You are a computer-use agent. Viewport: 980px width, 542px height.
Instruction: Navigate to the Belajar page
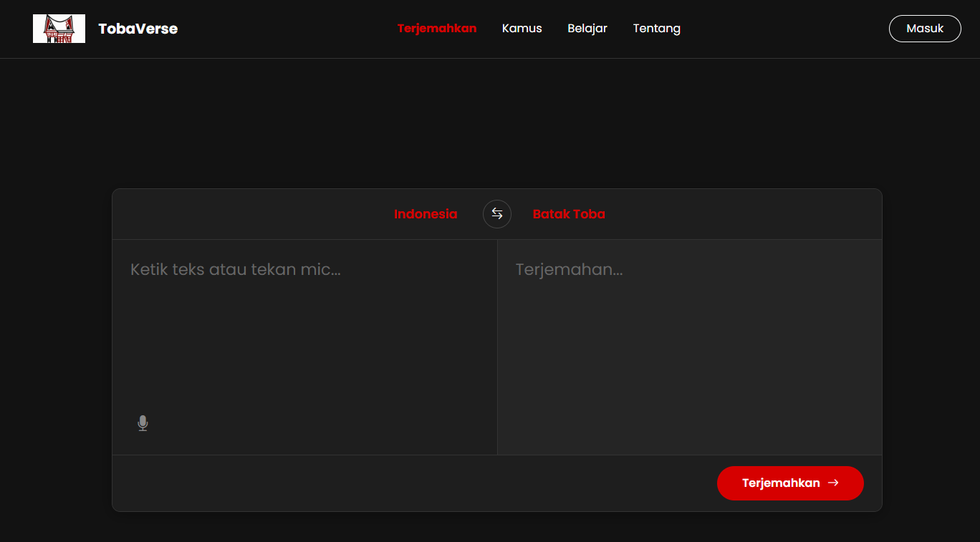[587, 28]
